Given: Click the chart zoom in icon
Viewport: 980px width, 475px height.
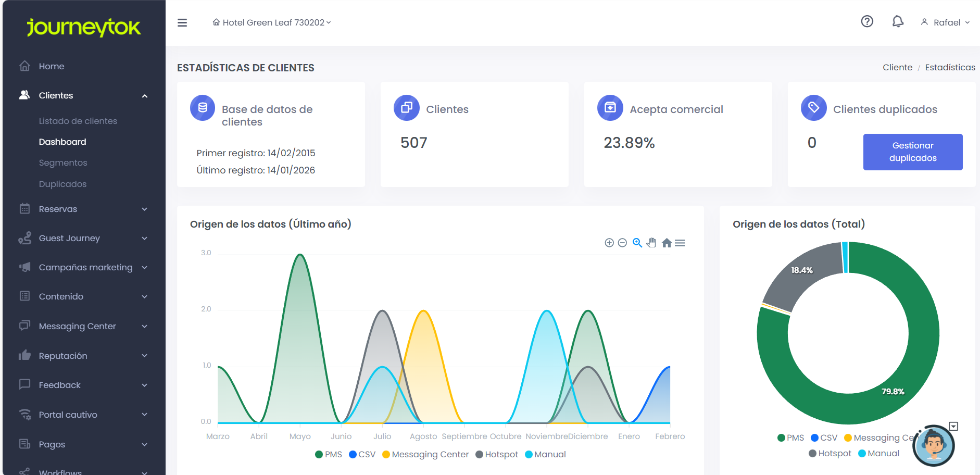Looking at the screenshot, I should (609, 243).
